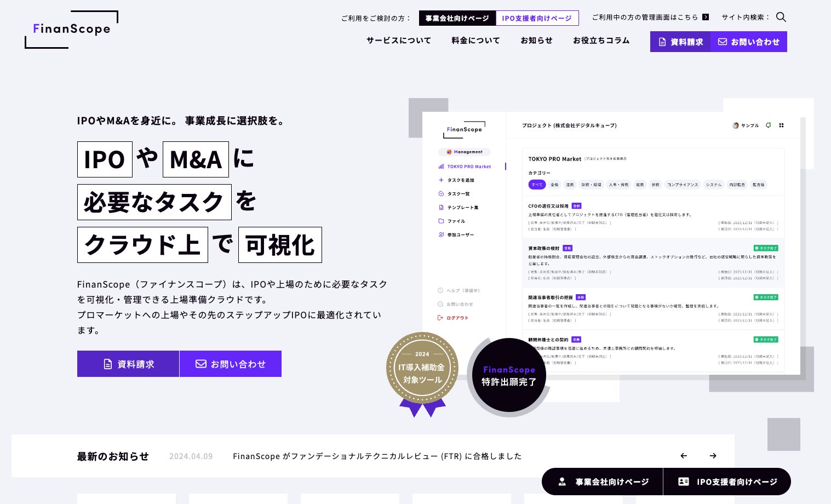Click hero section お問い合わせ button
The image size is (831, 504).
pyautogui.click(x=231, y=364)
